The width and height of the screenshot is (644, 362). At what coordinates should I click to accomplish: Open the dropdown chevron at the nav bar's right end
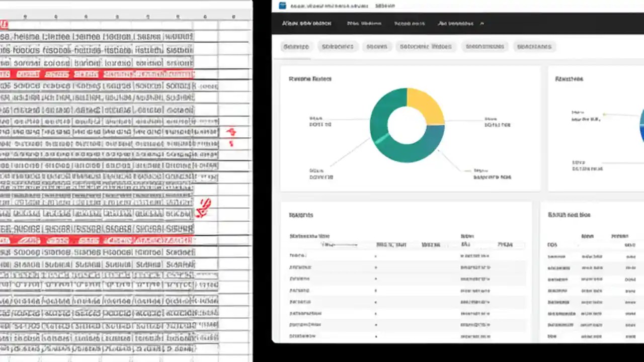point(481,23)
